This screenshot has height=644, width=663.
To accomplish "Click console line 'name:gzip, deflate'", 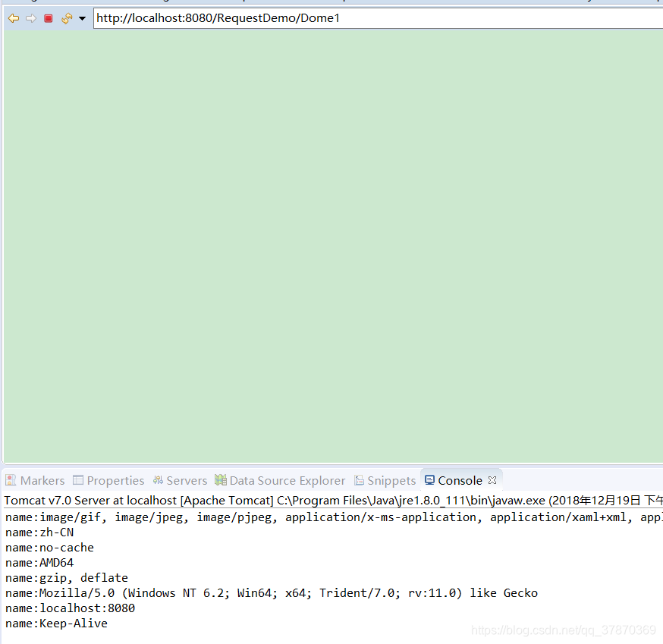I will [67, 578].
